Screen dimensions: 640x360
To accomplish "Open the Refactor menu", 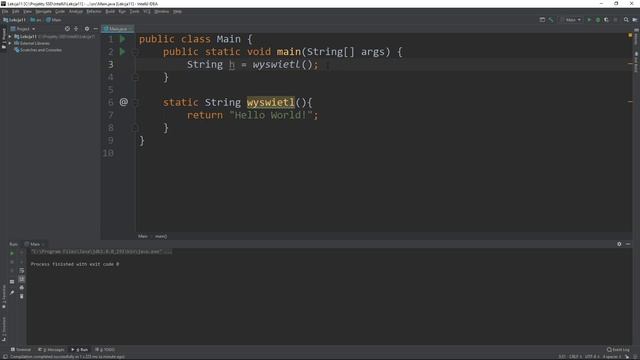I will point(93,11).
